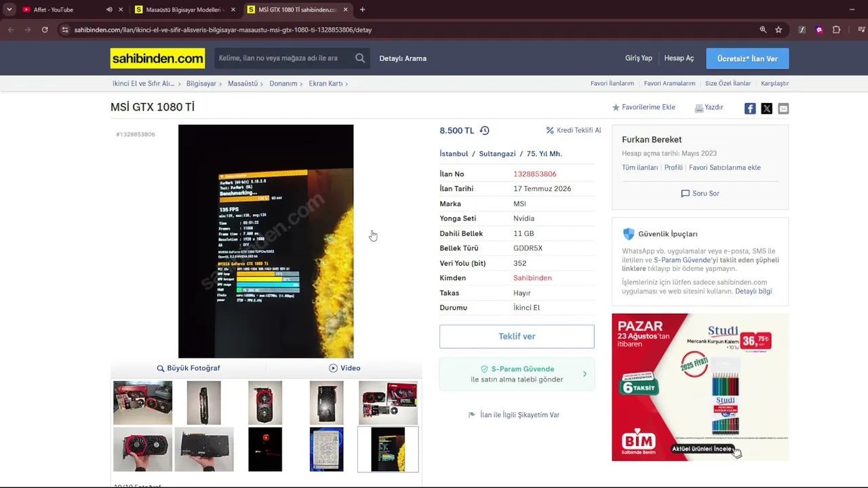
Task: Ask the seller with Soru Sor
Action: pyautogui.click(x=700, y=193)
